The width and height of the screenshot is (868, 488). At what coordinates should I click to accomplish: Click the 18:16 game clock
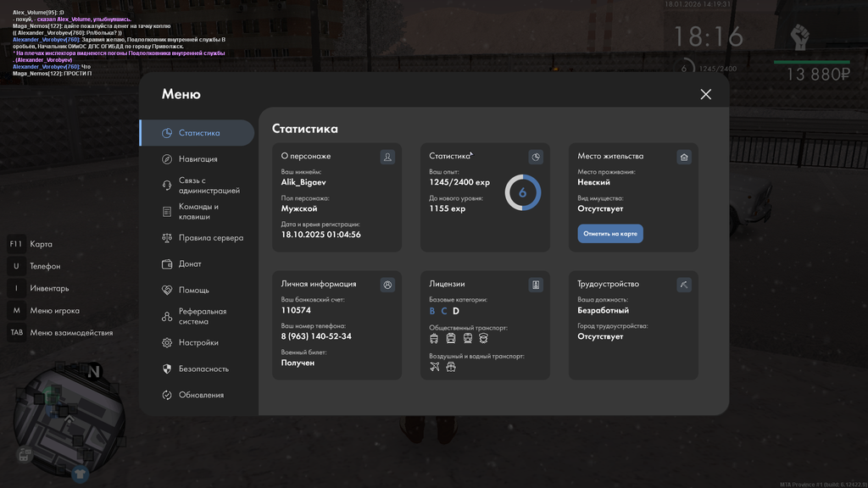(x=708, y=37)
